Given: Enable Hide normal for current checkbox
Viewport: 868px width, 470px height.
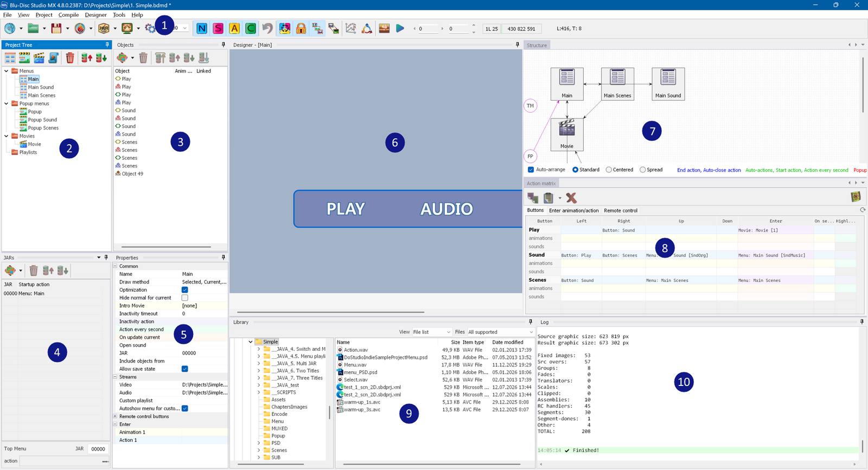Looking at the screenshot, I should [x=185, y=298].
